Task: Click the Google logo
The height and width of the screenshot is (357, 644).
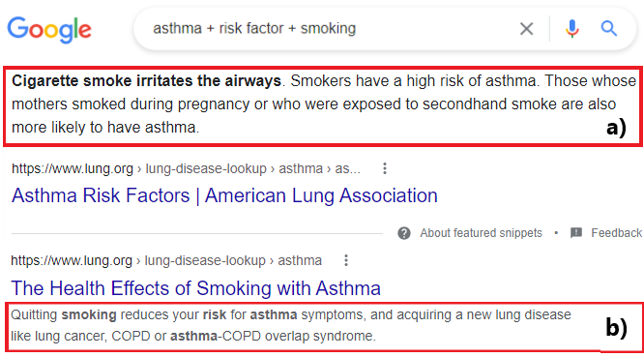Action: tap(49, 30)
